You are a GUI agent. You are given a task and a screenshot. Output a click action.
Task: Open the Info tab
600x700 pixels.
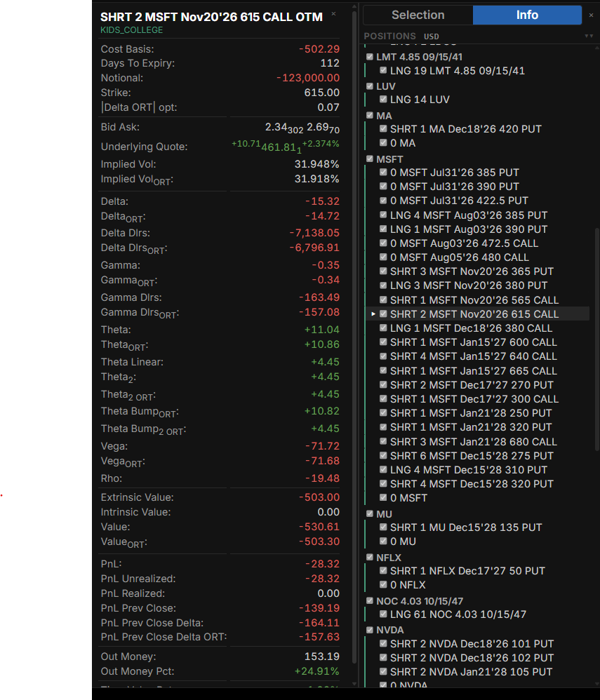527,15
